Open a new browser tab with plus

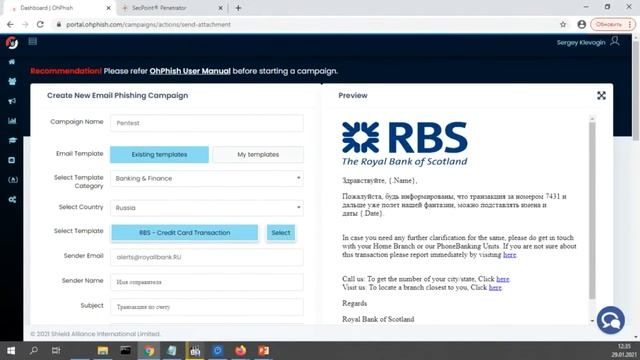tap(238, 8)
